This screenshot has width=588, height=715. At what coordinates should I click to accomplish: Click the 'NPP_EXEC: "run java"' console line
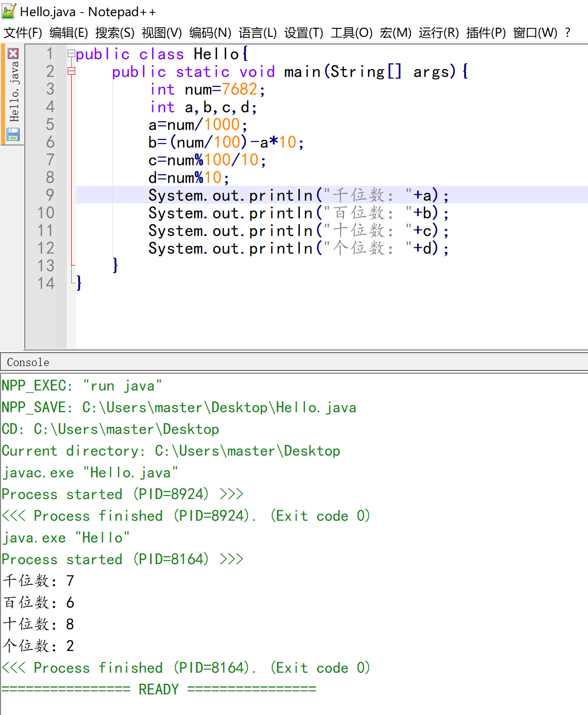tap(82, 386)
